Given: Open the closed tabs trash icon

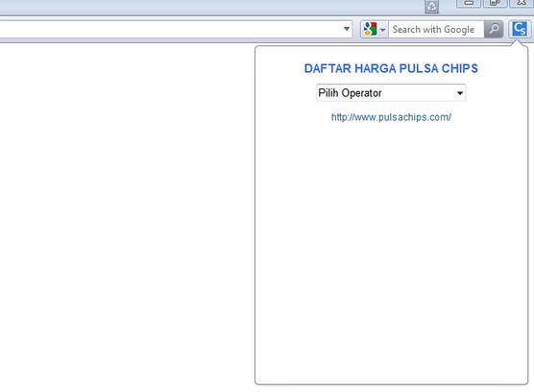Looking at the screenshot, I should pyautogui.click(x=432, y=7).
